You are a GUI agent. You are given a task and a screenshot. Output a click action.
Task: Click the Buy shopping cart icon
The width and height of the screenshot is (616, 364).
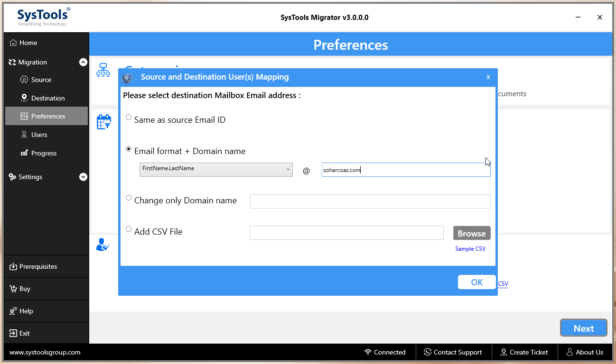13,289
